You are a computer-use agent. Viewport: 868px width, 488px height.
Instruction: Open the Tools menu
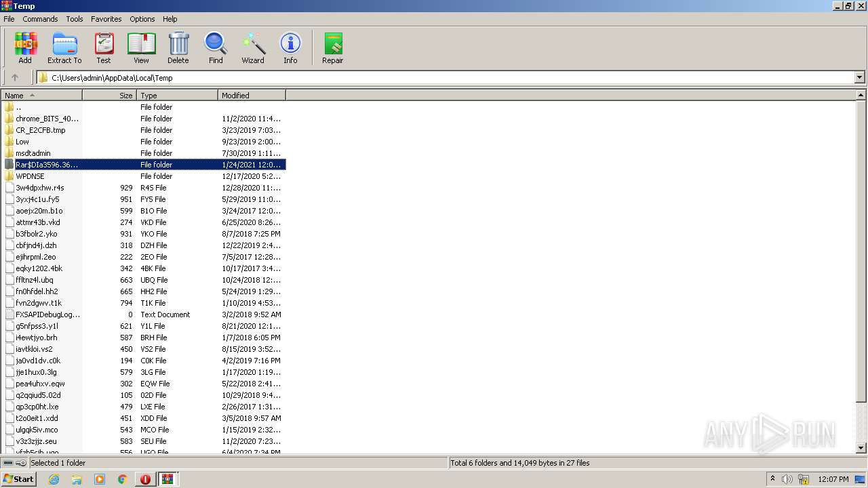coord(75,19)
